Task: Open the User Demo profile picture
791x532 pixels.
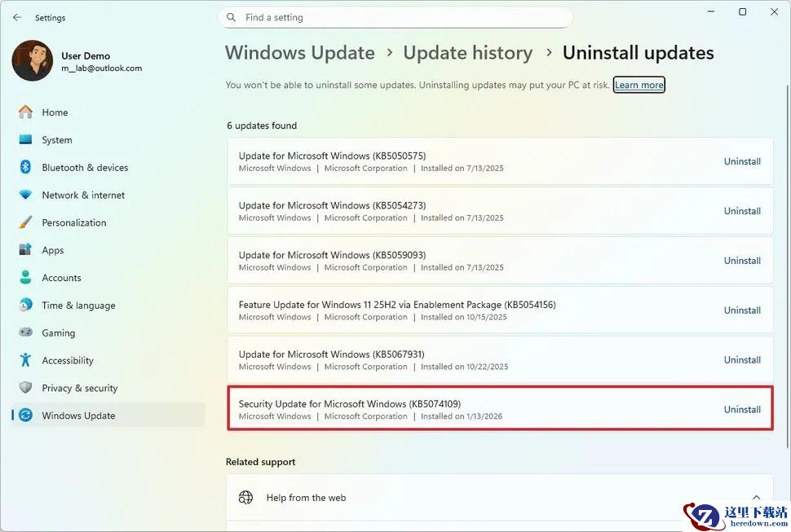Action: tap(33, 61)
